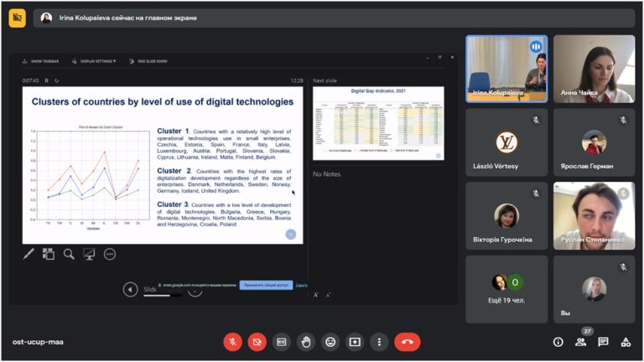Open more options three-dot menu

click(379, 342)
